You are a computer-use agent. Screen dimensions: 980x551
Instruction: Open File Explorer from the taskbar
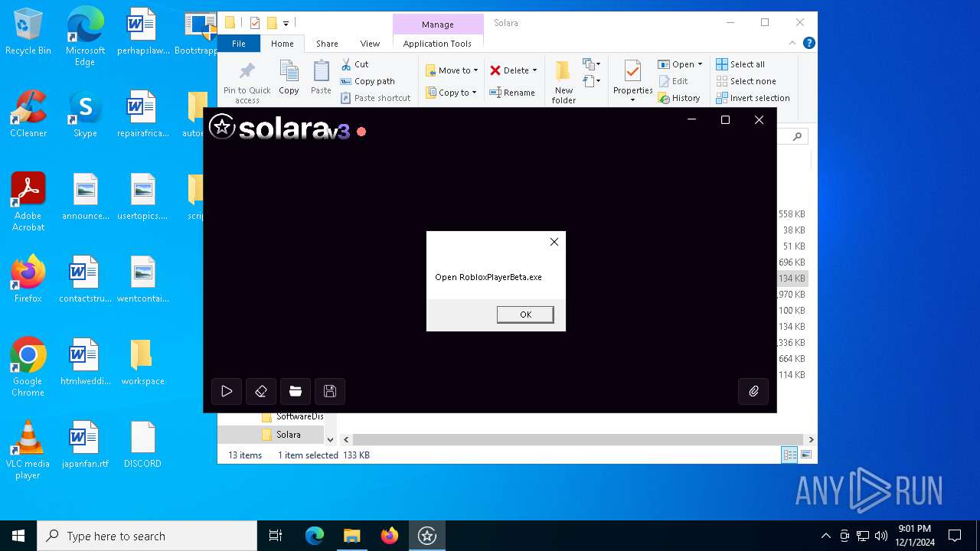(x=352, y=536)
